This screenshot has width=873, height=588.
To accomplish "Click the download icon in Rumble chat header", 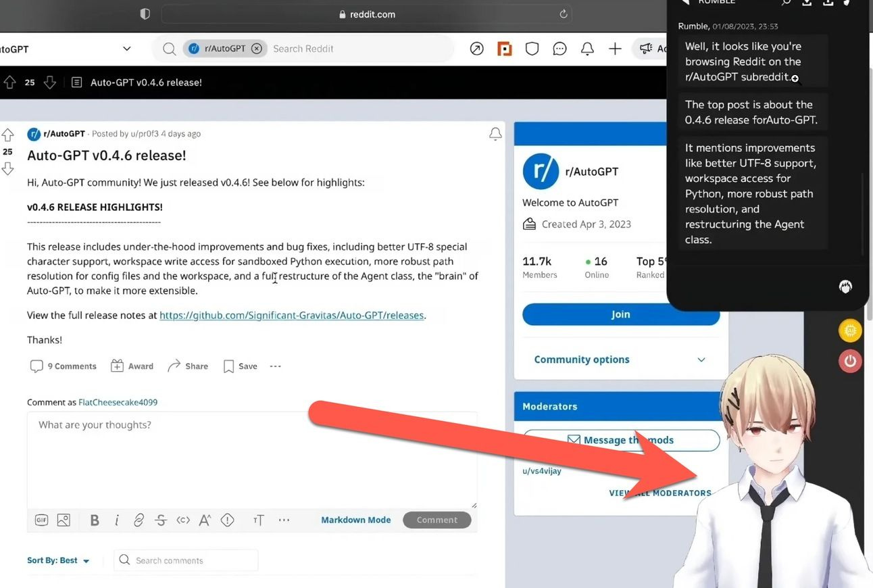I will tap(807, 3).
